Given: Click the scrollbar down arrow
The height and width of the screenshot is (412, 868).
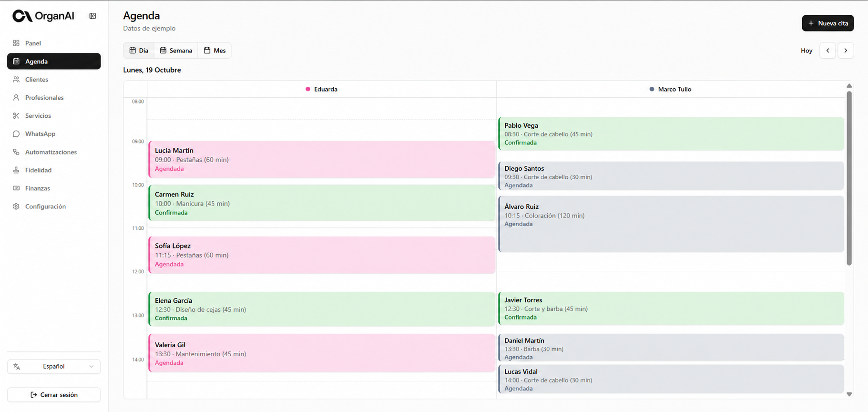Looking at the screenshot, I should click(849, 394).
